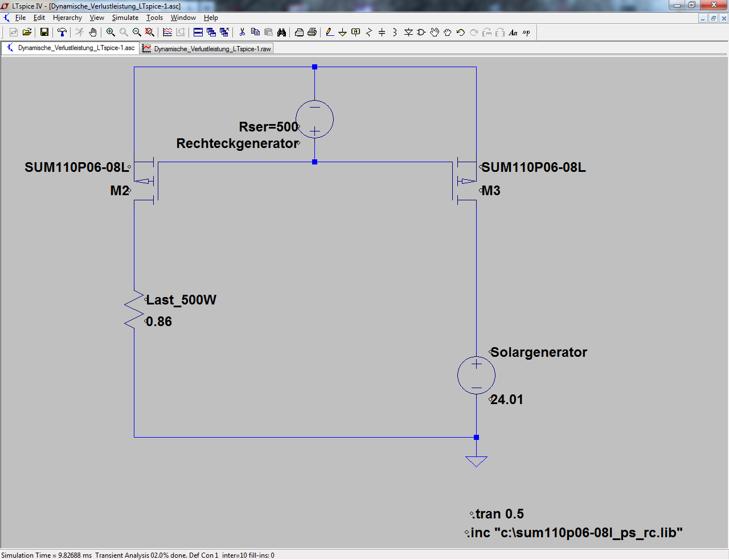This screenshot has width=729, height=560.
Task: Click the Last_500W resistor symbol
Action: (x=134, y=310)
